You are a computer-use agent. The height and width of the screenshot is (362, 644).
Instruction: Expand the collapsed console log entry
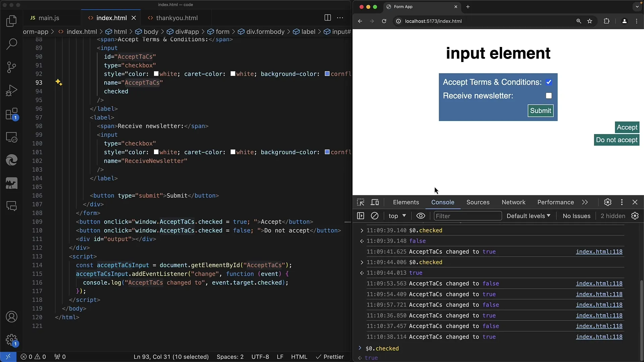(362, 230)
